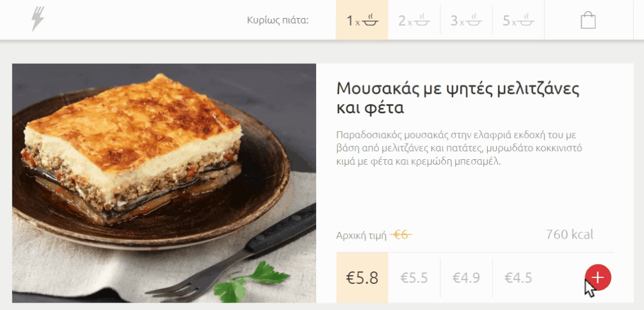644x310 pixels.
Task: Pick the 3x main dishes bowl option
Action: [466, 20]
